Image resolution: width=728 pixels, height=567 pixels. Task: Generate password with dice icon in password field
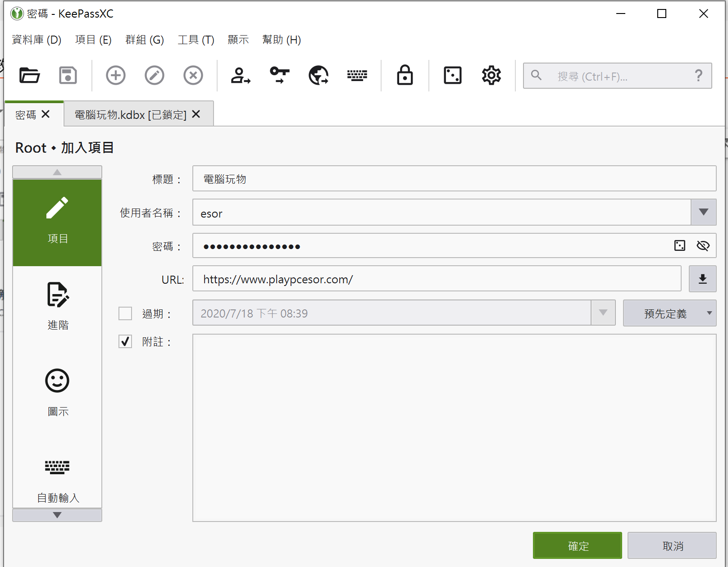pyautogui.click(x=680, y=245)
